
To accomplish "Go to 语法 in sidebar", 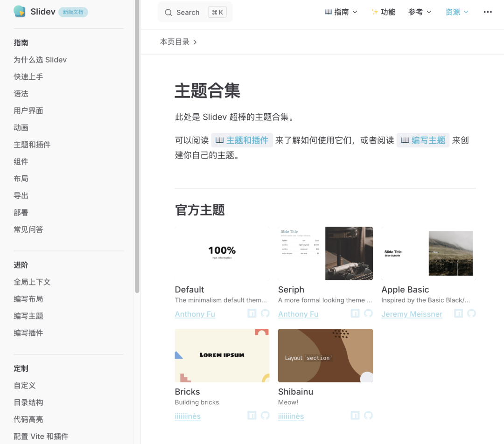I will coord(21,94).
